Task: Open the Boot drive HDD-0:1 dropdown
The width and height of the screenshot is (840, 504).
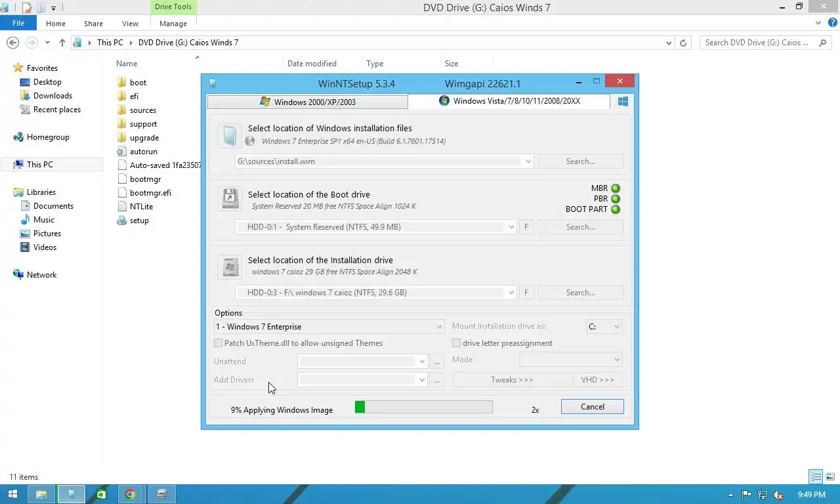Action: [x=511, y=227]
